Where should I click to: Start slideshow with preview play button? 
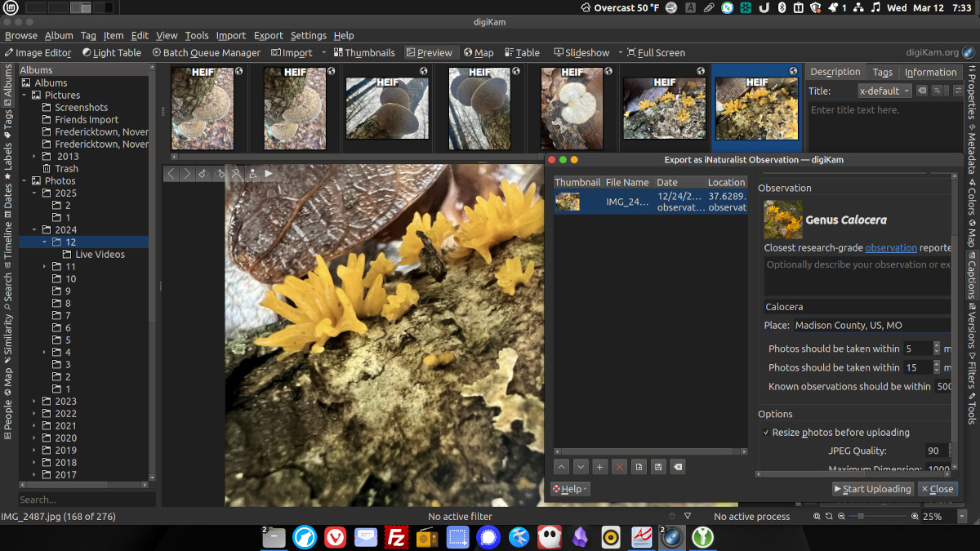(269, 174)
